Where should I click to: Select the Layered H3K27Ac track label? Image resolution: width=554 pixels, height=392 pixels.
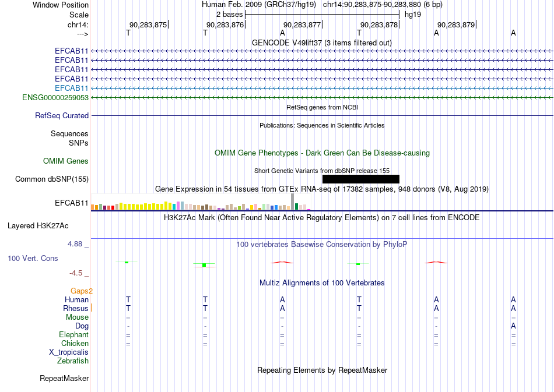(38, 226)
